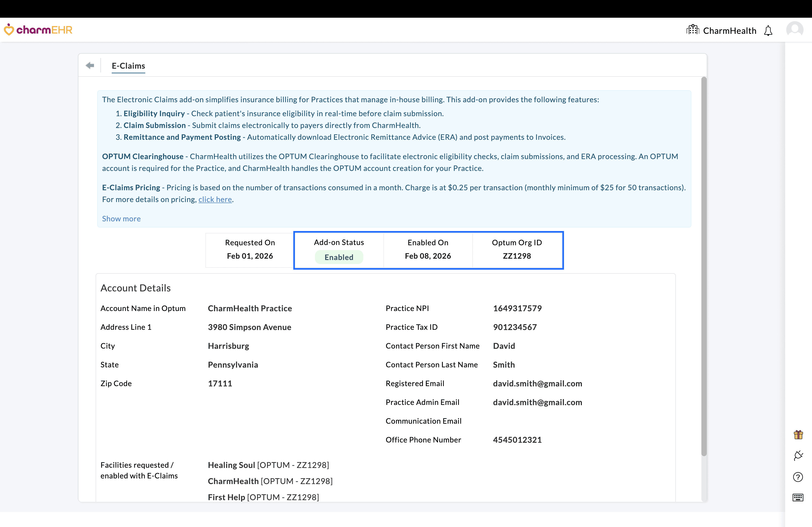Image resolution: width=812 pixels, height=527 pixels.
Task: Open the help question mark icon
Action: tap(798, 477)
